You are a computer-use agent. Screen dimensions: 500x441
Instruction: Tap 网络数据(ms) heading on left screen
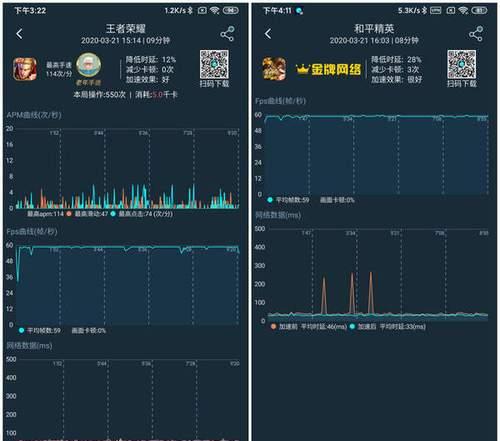click(29, 346)
